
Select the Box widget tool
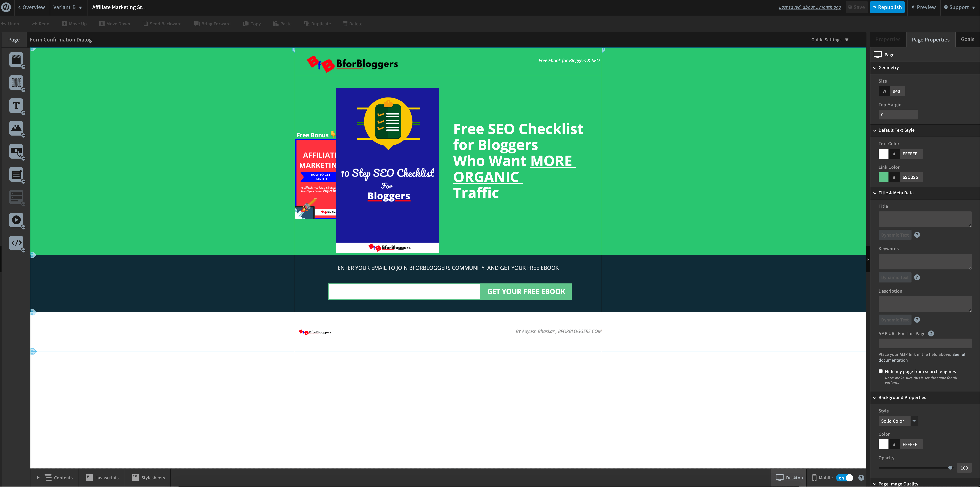pyautogui.click(x=16, y=83)
